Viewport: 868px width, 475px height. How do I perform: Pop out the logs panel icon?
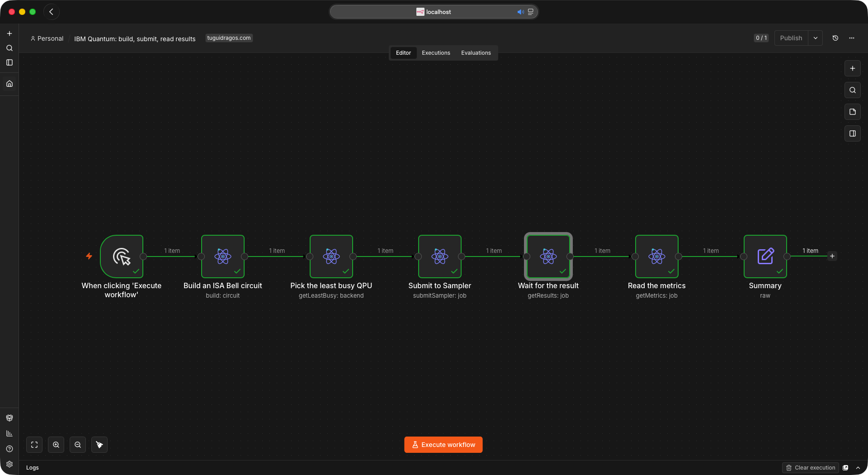845,468
